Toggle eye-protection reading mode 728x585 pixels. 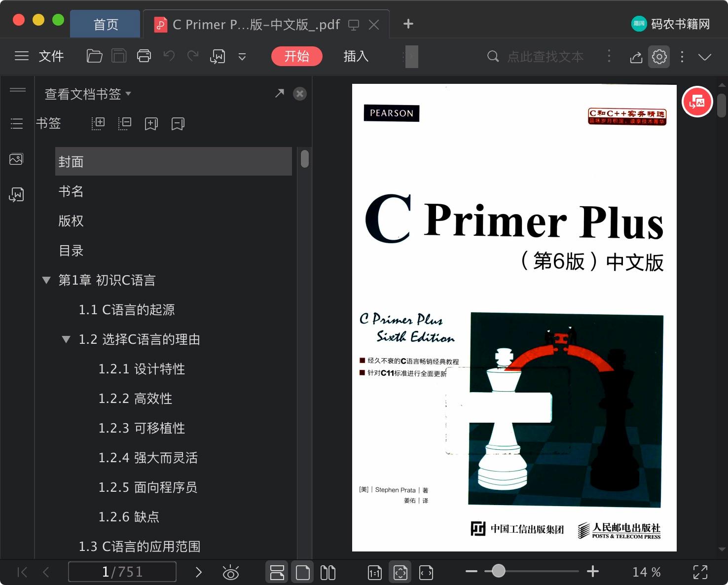pos(231,572)
